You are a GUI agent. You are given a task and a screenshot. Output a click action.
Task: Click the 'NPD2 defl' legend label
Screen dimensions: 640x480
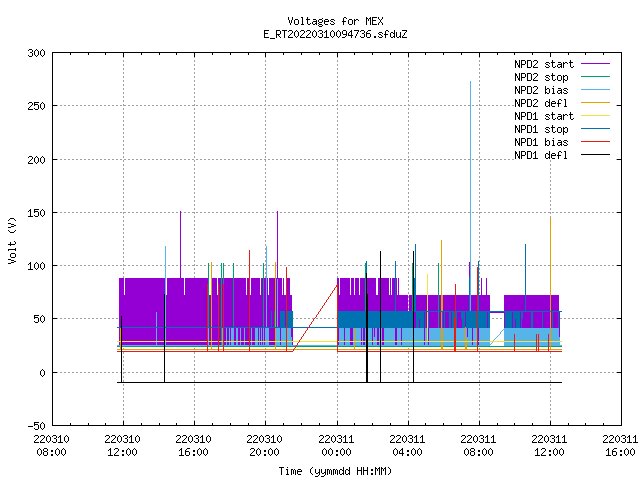click(541, 103)
